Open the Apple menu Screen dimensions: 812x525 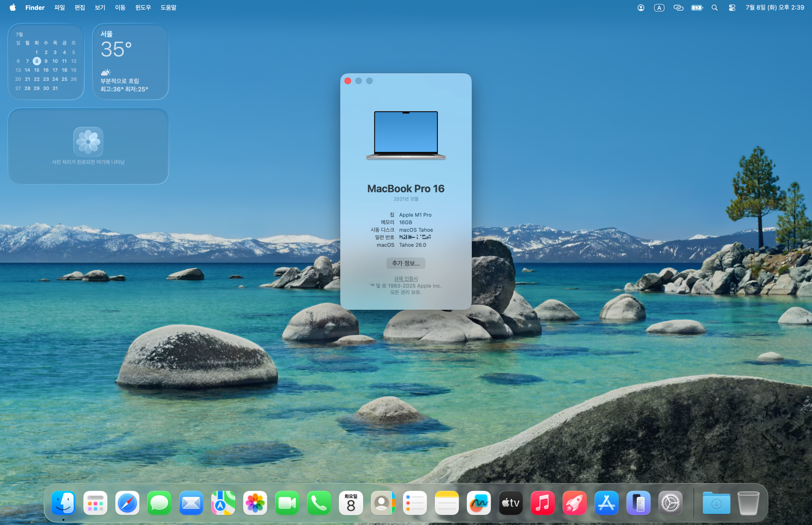(x=13, y=8)
